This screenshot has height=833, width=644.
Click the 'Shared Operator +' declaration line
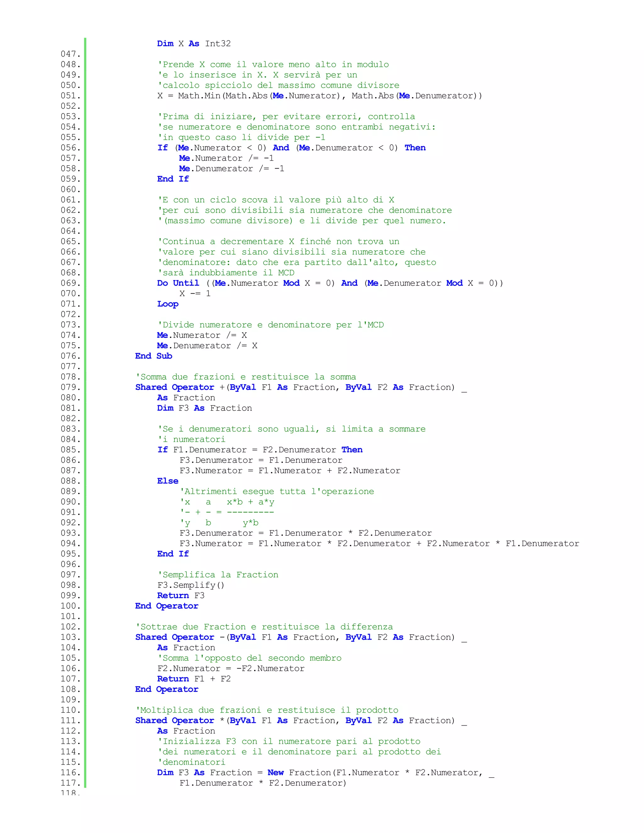coord(301,387)
